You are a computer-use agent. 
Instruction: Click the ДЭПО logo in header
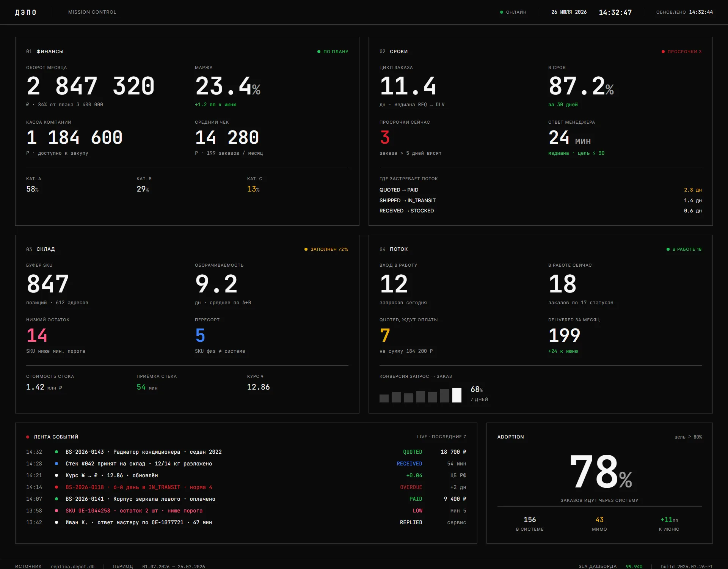[26, 12]
